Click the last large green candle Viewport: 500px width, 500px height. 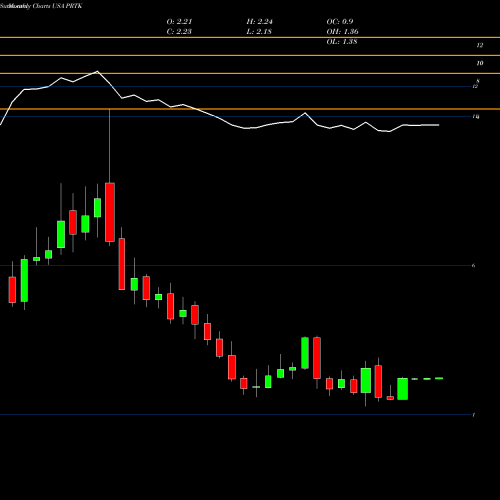tap(403, 389)
